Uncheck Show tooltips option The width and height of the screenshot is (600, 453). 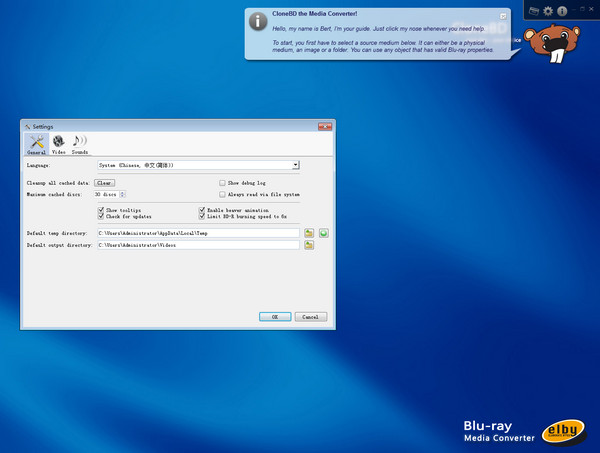point(101,211)
